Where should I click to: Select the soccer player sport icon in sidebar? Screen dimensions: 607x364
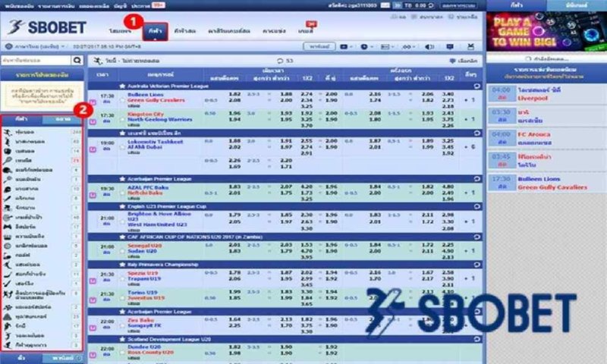tap(8, 132)
